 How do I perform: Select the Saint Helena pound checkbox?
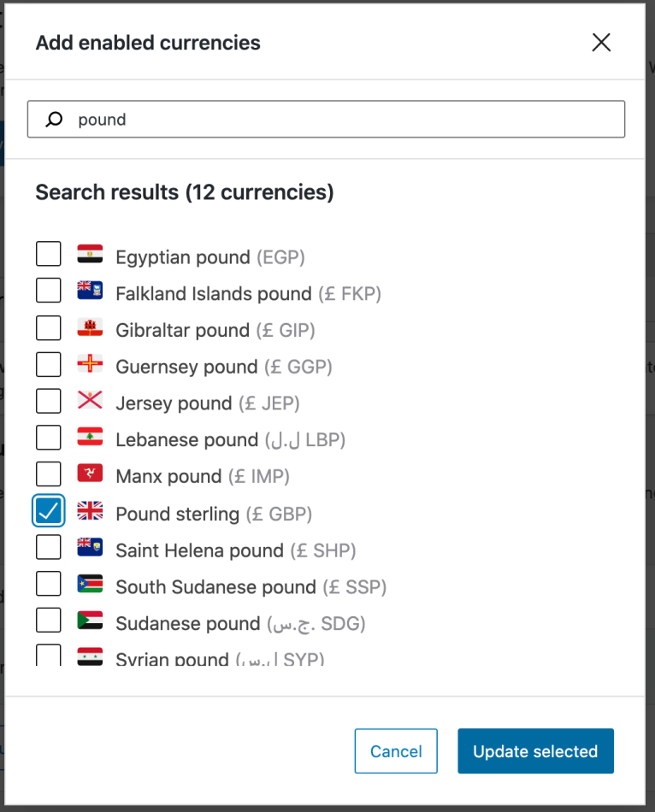(x=49, y=547)
